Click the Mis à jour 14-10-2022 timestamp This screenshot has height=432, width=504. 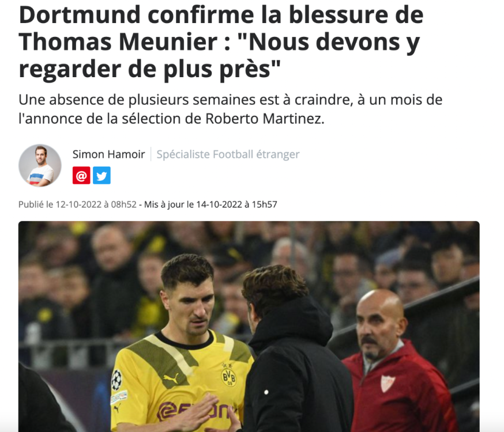(210, 204)
